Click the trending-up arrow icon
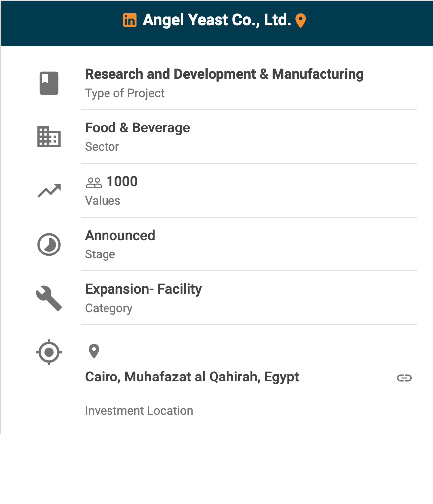Screen dimensions: 433x504 [49, 191]
